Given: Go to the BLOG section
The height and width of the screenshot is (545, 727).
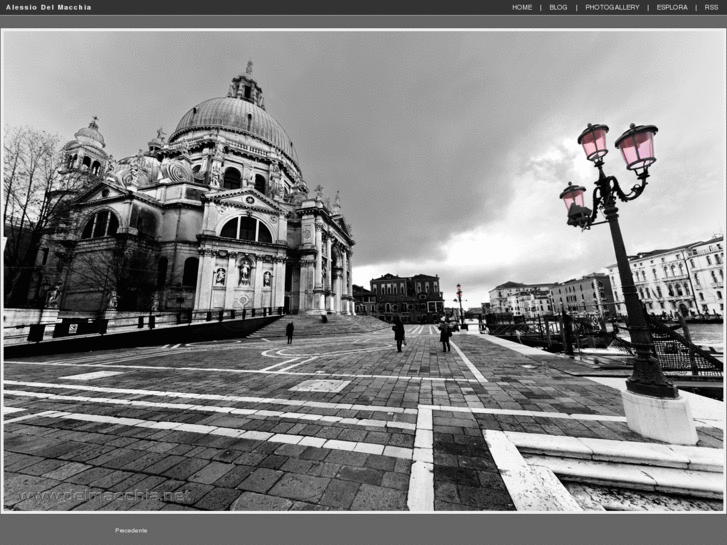Looking at the screenshot, I should [558, 7].
